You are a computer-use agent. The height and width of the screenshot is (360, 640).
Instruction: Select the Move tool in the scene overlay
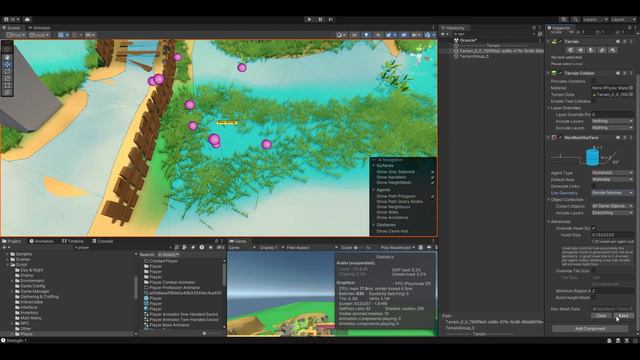point(7,64)
